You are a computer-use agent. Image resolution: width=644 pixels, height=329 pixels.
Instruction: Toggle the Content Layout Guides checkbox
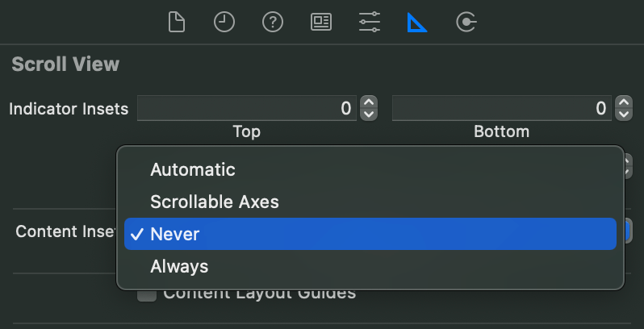pos(147,294)
